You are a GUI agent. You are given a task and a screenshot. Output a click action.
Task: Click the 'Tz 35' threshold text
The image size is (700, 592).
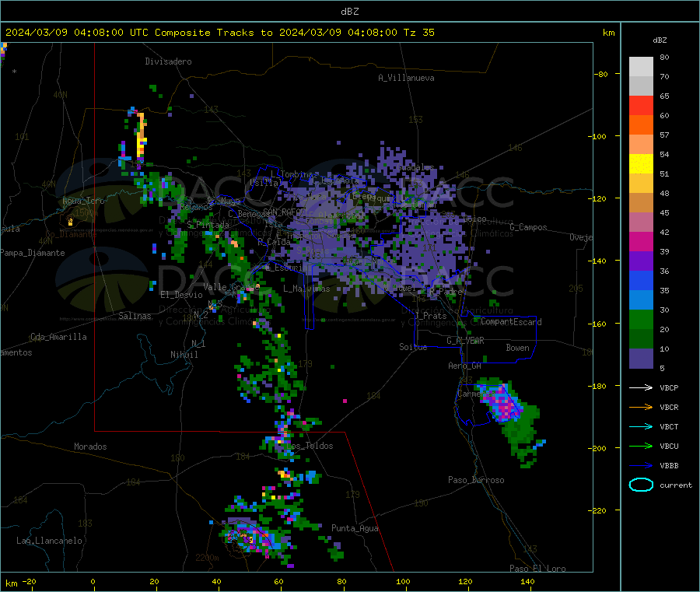(x=418, y=33)
